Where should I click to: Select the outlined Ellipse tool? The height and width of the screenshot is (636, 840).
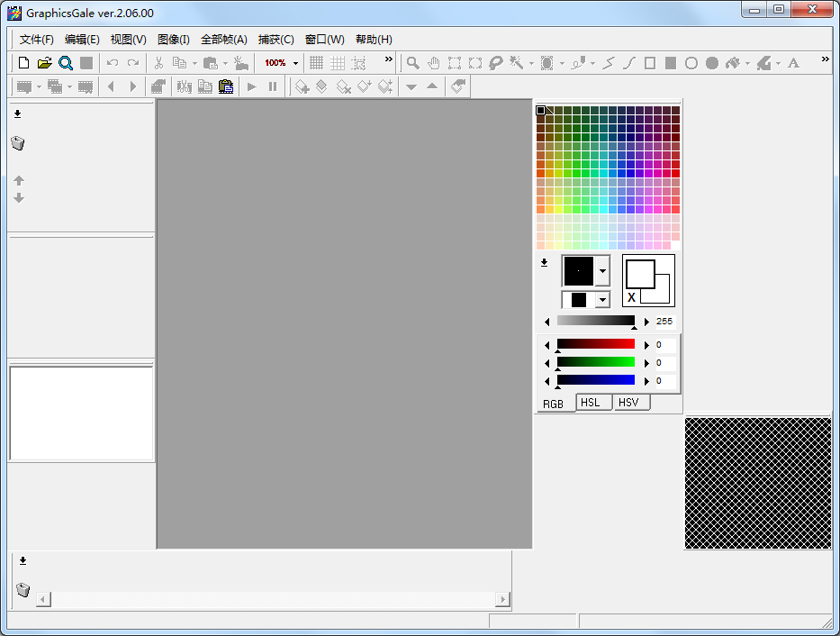(x=691, y=63)
